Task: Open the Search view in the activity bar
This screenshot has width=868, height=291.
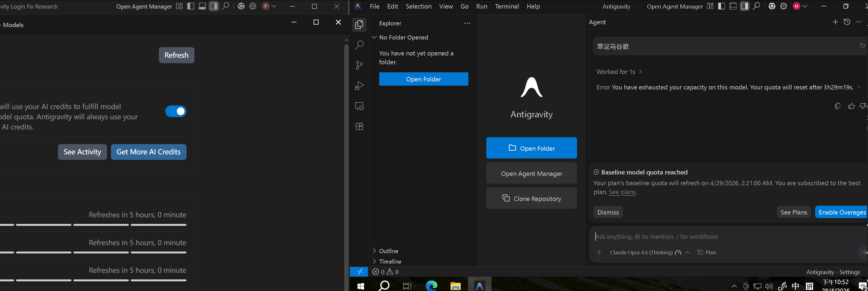Action: tap(359, 44)
